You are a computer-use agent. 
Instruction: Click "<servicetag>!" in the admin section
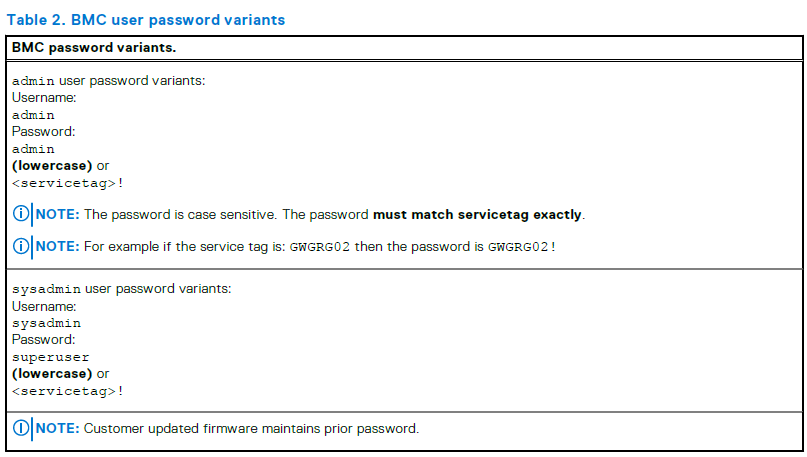point(68,183)
